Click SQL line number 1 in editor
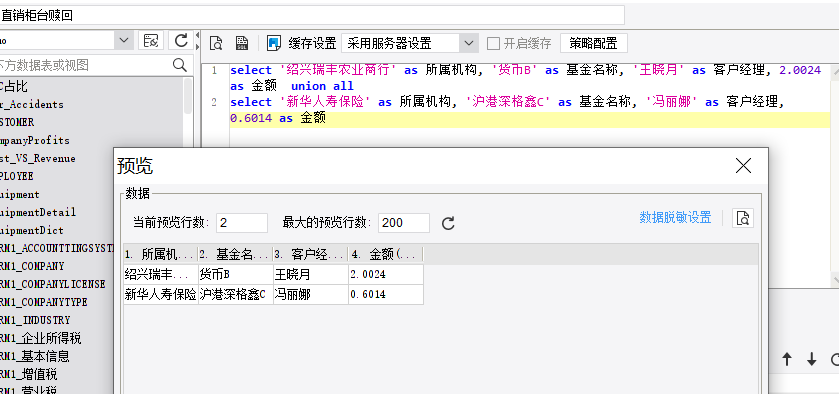This screenshot has height=394, width=839. (214, 70)
